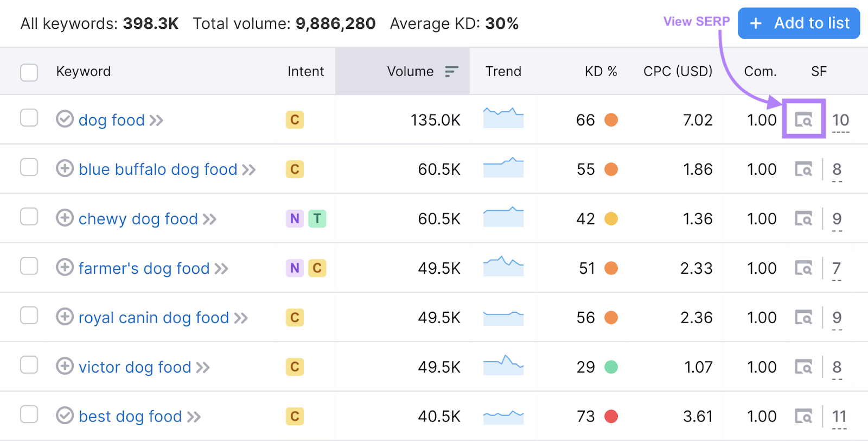Click the Add to list button
This screenshot has width=868, height=441.
(x=799, y=23)
